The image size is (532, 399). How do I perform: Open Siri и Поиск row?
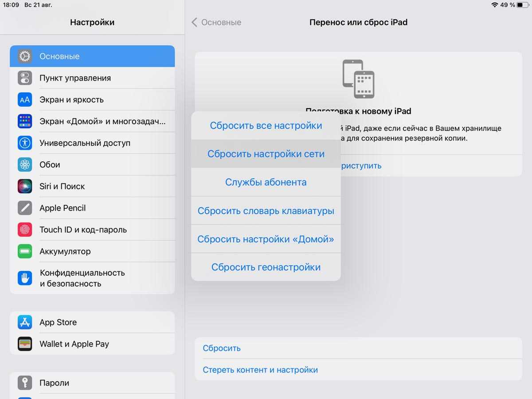92,186
